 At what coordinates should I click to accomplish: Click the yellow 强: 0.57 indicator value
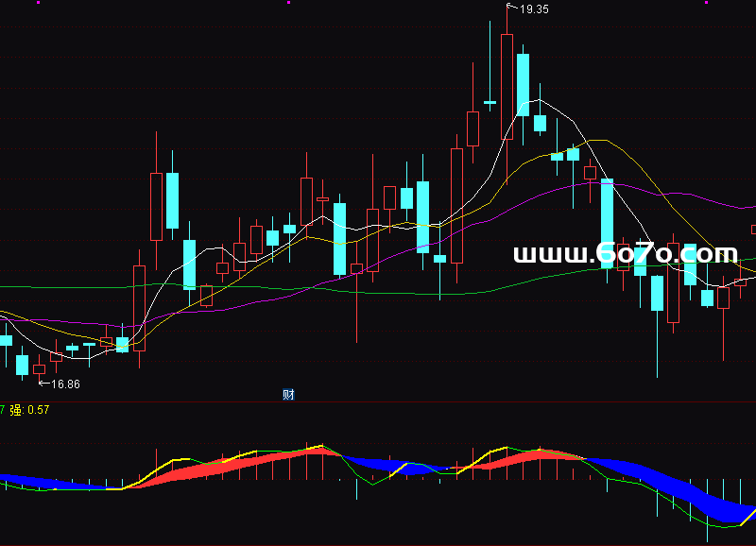tap(29, 410)
